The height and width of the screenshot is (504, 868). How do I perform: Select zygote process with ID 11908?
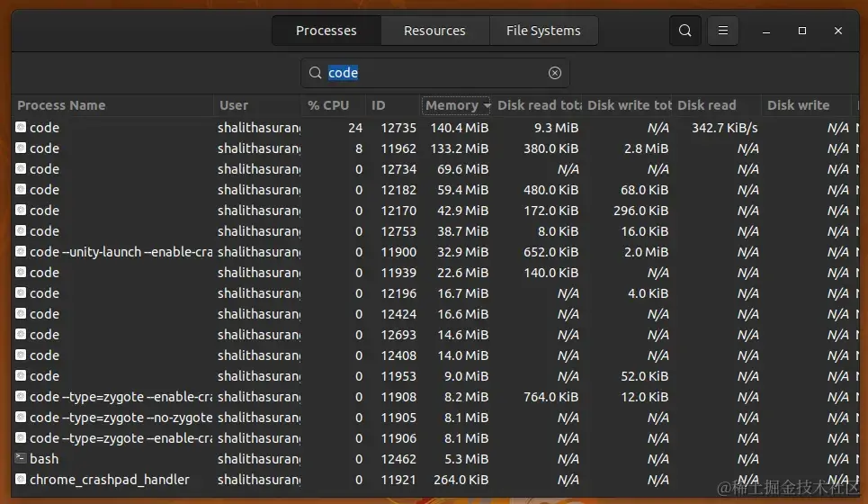point(435,397)
